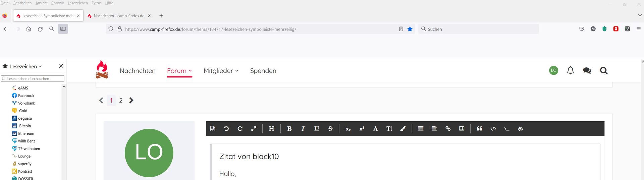Go to page 2 of the thread
The width and height of the screenshot is (644, 180).
coord(121,101)
